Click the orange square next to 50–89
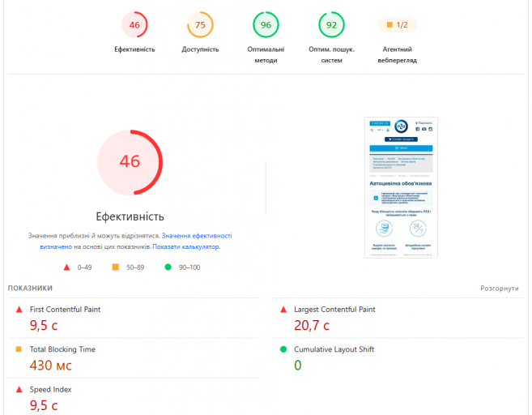532x415 pixels. (115, 267)
